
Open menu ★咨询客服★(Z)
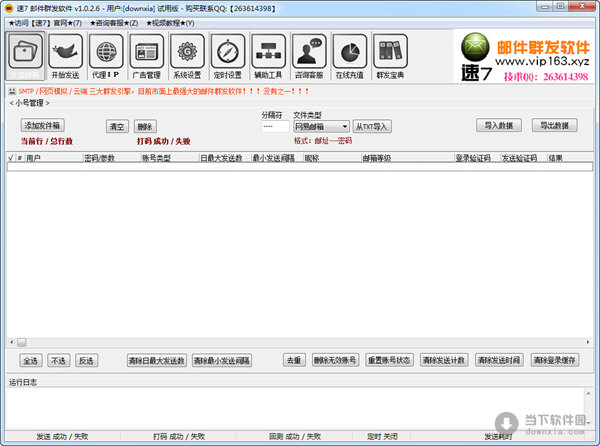point(114,23)
